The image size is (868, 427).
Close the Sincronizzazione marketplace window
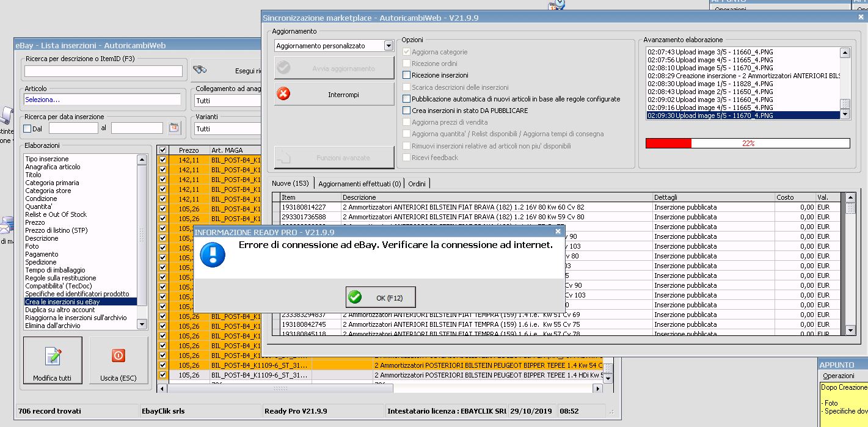pyautogui.click(x=861, y=18)
